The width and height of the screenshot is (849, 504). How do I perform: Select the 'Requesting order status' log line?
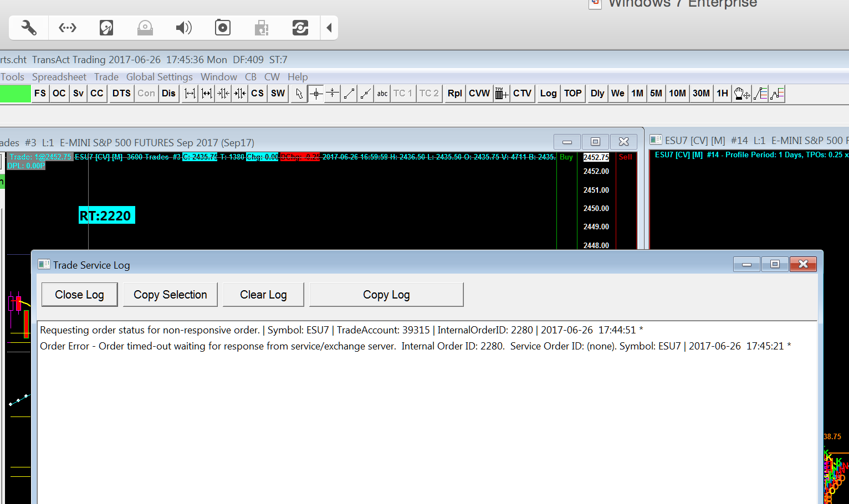(x=341, y=330)
